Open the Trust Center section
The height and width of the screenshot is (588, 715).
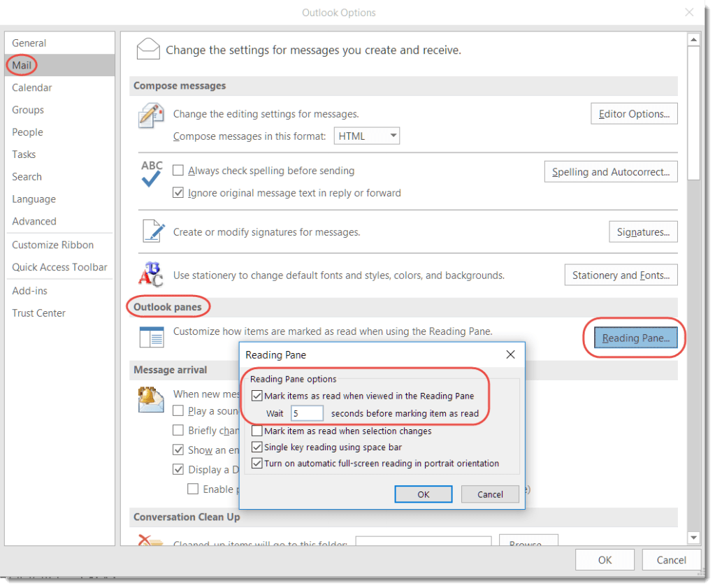click(x=38, y=313)
